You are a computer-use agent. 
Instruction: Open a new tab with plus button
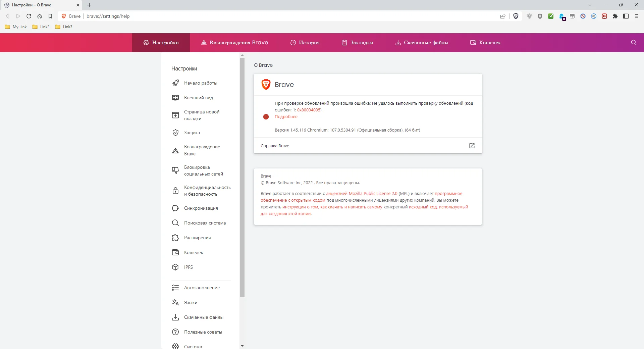[x=89, y=5]
